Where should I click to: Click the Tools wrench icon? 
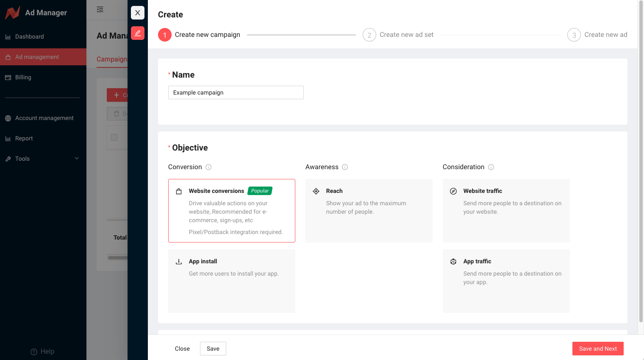[8, 159]
